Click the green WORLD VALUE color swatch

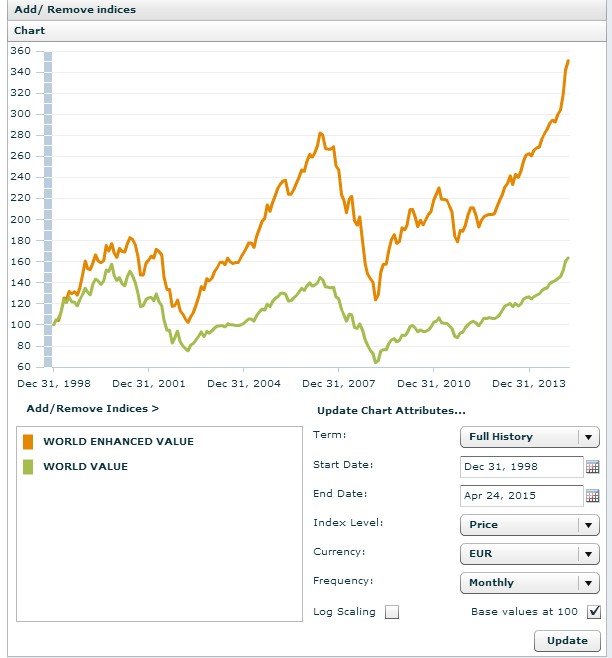[28, 466]
